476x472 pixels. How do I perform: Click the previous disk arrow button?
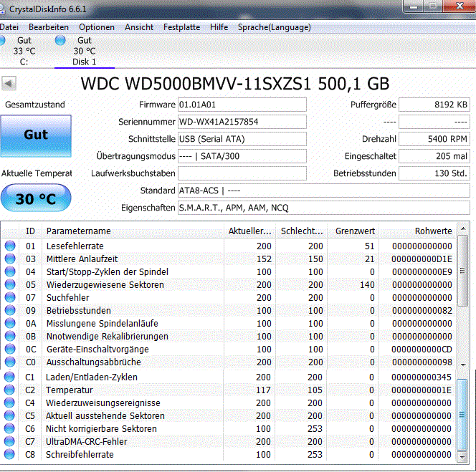(x=9, y=83)
